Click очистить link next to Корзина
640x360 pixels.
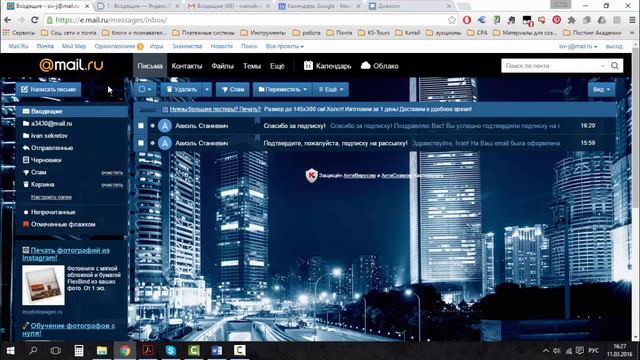(x=112, y=185)
